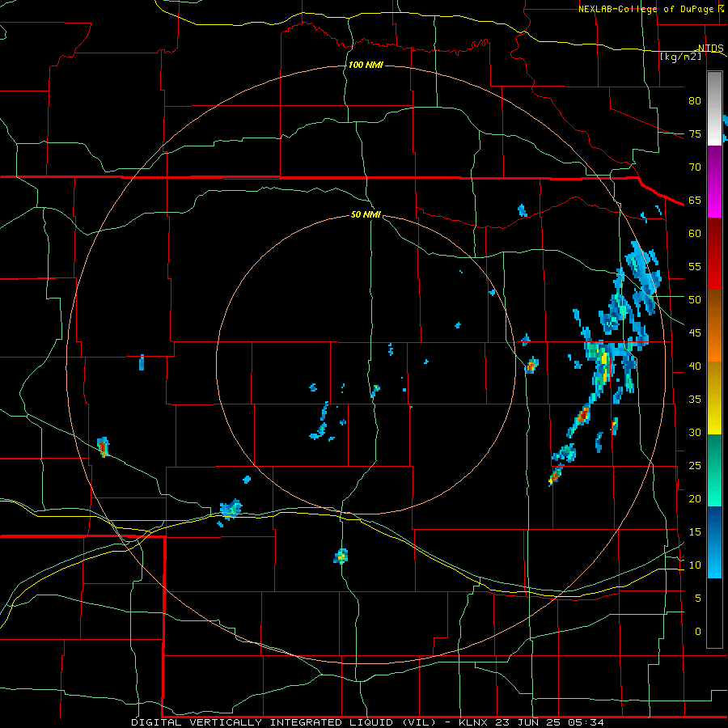
Task: Click the KLNX radar site identifier
Action: [x=475, y=722]
